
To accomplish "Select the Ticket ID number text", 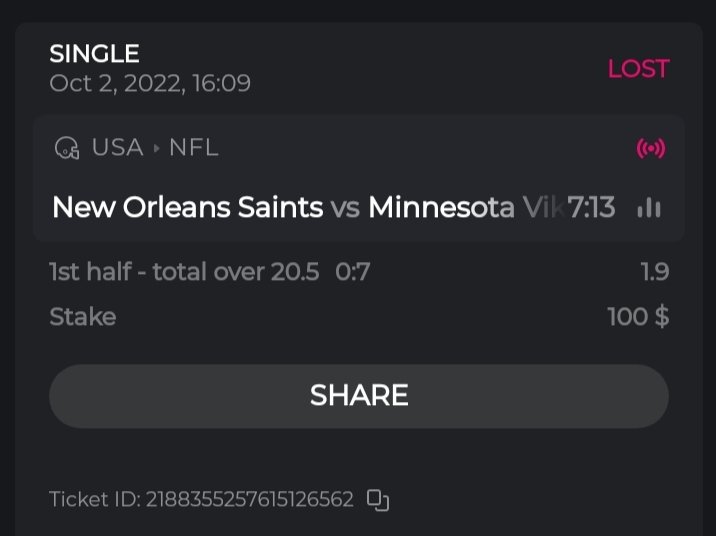I will click(249, 499).
